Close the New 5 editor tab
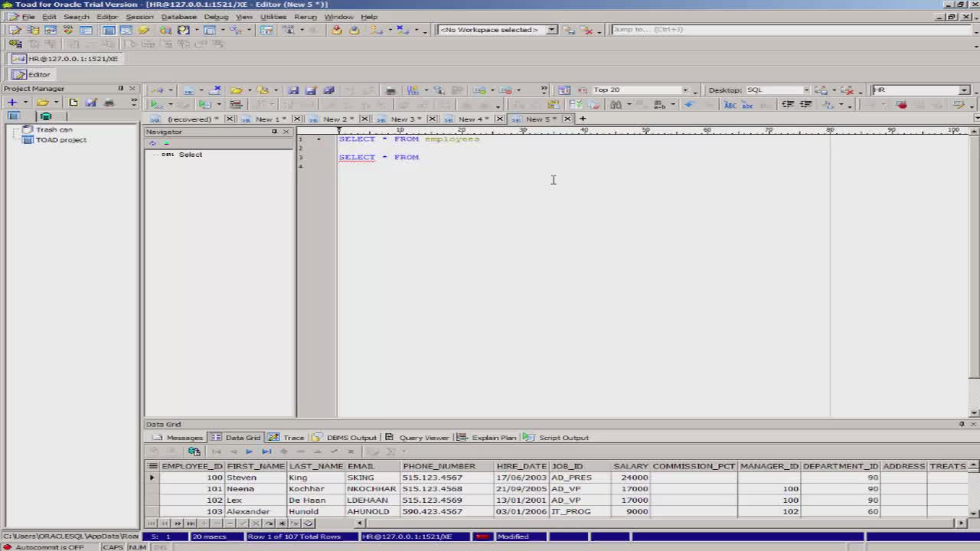Viewport: 980px width, 551px height. 567,119
